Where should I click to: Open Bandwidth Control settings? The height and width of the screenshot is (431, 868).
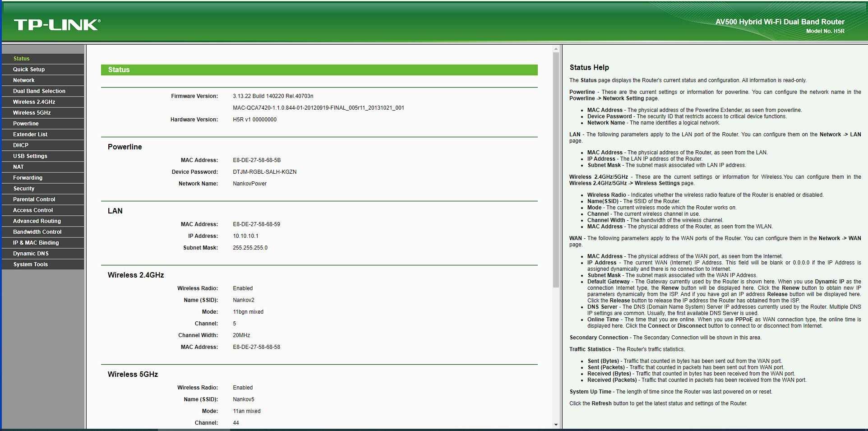43,232
